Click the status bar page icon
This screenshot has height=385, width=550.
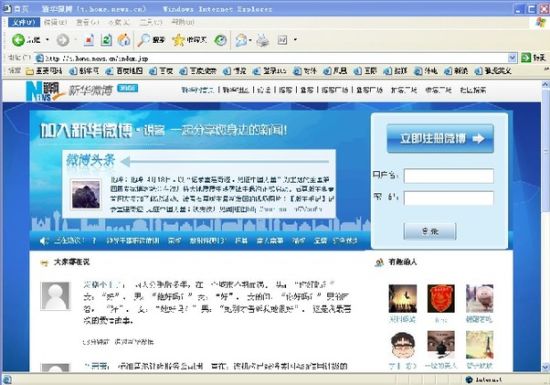pyautogui.click(x=7, y=379)
